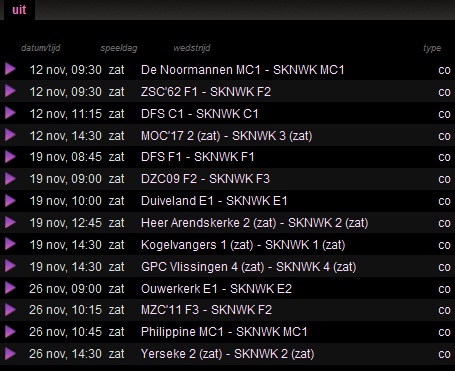
Task: Open the Kogelvangers 1 - SKNWK 1 match link
Action: [243, 245]
